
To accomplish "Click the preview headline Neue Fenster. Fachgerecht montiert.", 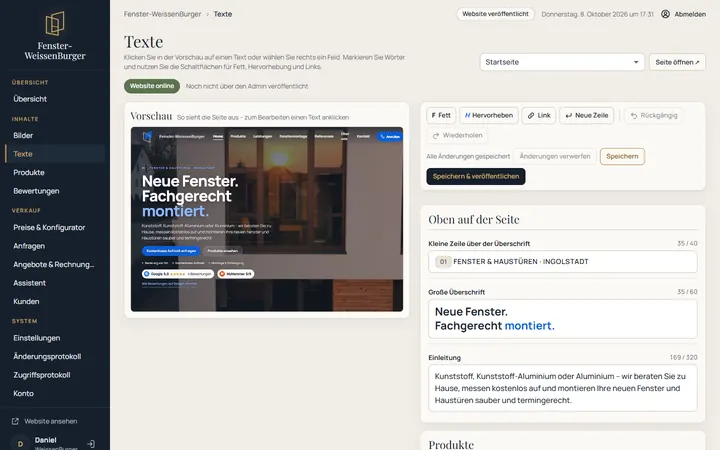I will 190,196.
